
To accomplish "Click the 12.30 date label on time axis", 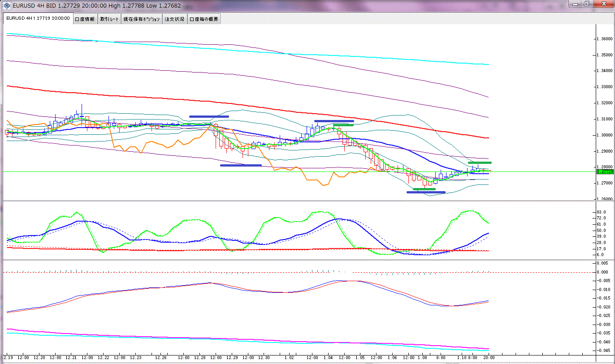I will pyautogui.click(x=264, y=358).
